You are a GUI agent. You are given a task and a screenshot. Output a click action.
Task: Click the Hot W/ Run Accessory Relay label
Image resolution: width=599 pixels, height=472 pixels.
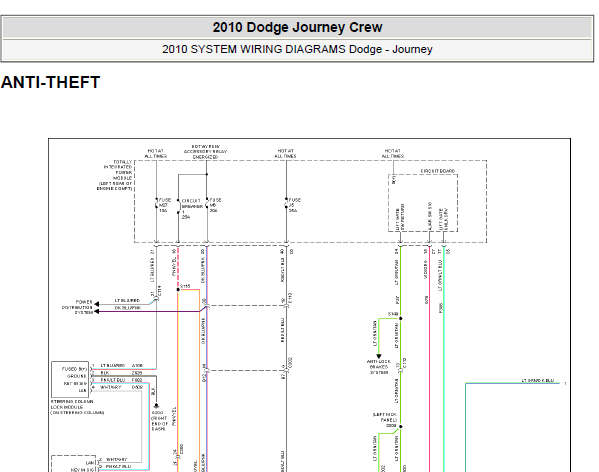(x=205, y=152)
